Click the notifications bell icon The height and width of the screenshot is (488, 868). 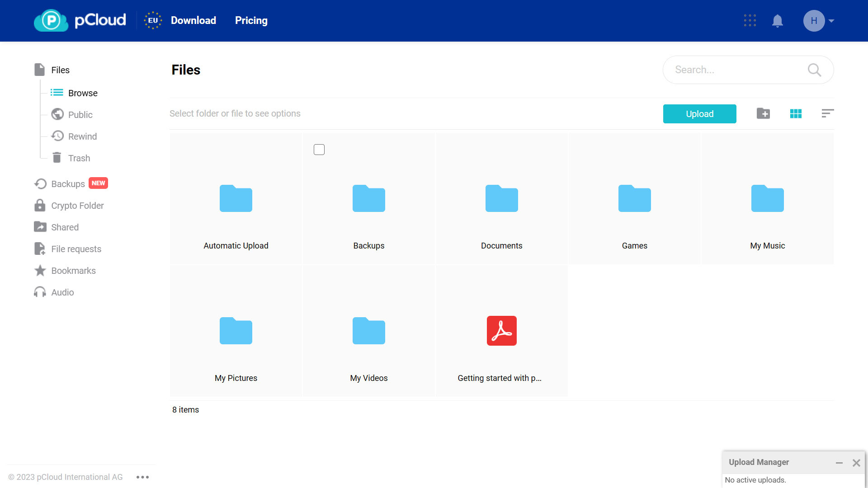point(777,20)
